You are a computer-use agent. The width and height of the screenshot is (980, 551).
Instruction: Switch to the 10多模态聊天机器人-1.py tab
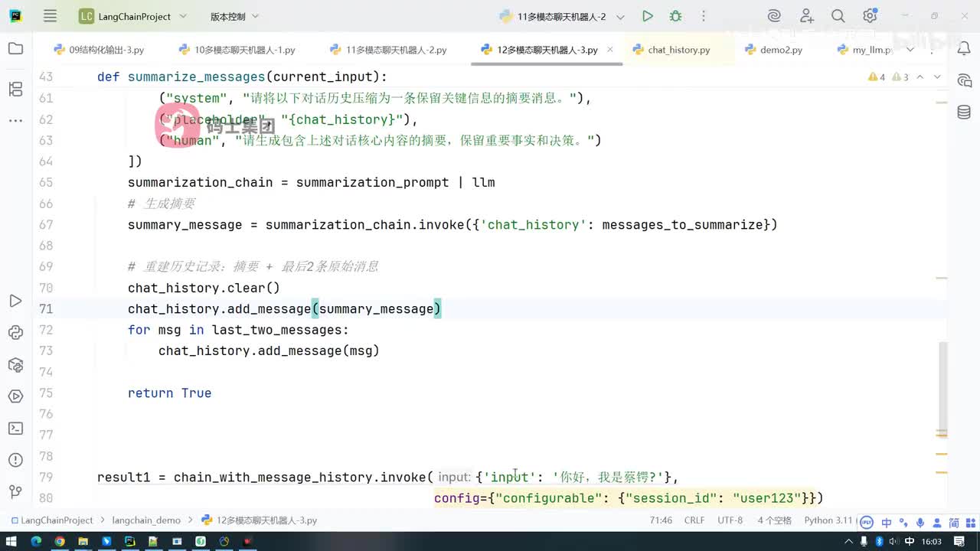[x=237, y=50]
